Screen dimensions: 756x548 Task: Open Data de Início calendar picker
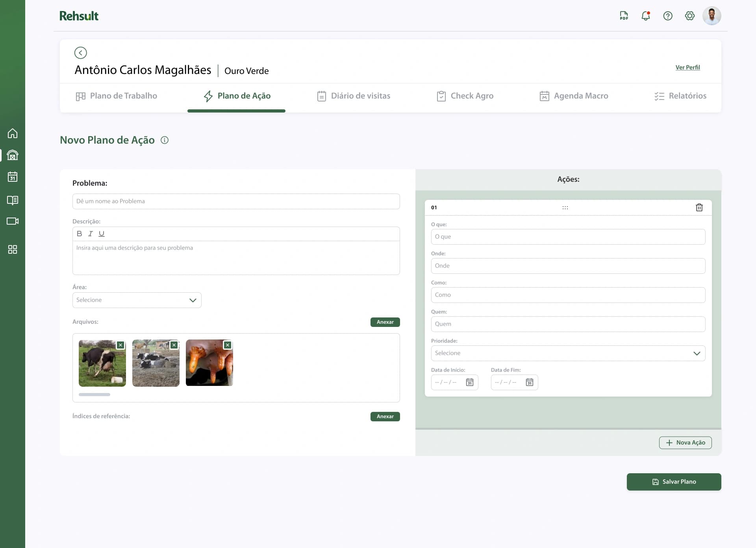pos(469,382)
